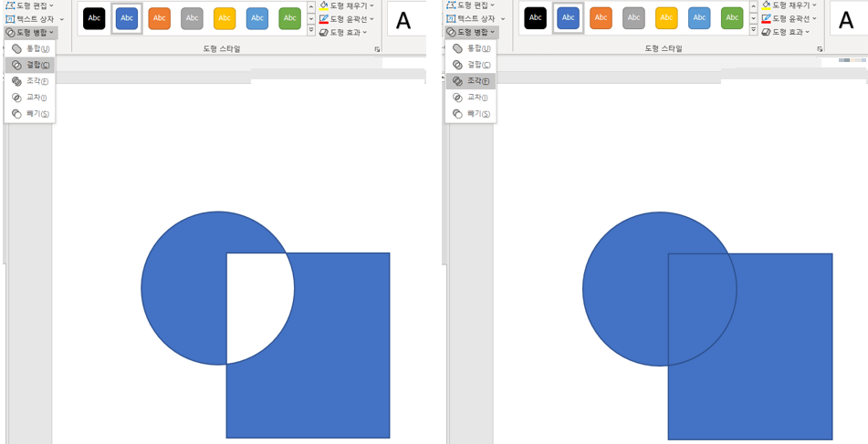Open 텍스트 상자 dropdown in right screenshot

[x=475, y=19]
